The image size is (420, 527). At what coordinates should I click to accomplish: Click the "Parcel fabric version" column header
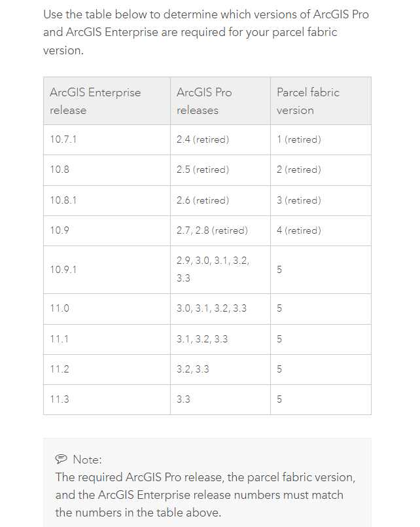pos(308,101)
